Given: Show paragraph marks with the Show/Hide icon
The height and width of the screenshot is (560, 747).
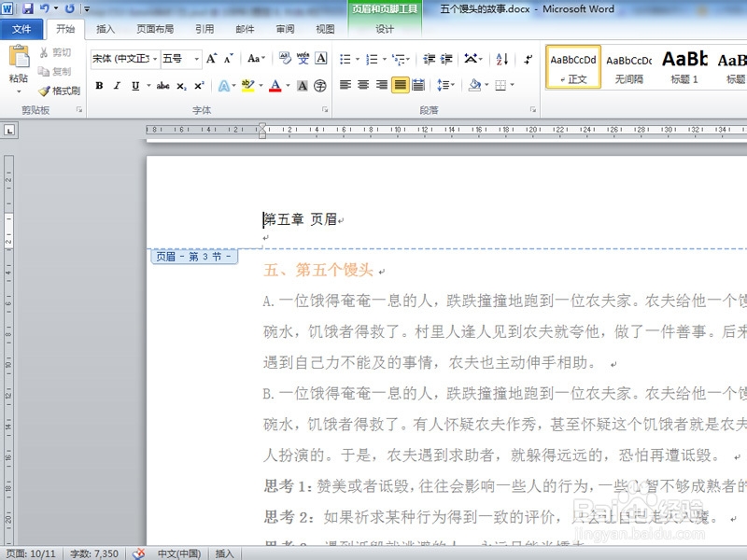Looking at the screenshot, I should (x=529, y=59).
